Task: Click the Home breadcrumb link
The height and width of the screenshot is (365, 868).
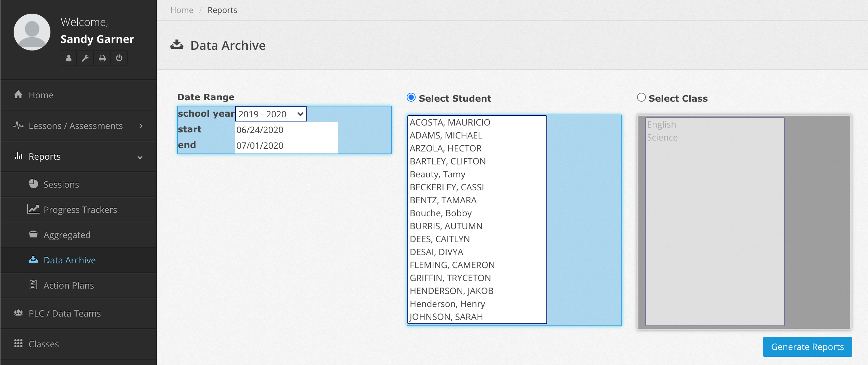Action: pyautogui.click(x=182, y=10)
